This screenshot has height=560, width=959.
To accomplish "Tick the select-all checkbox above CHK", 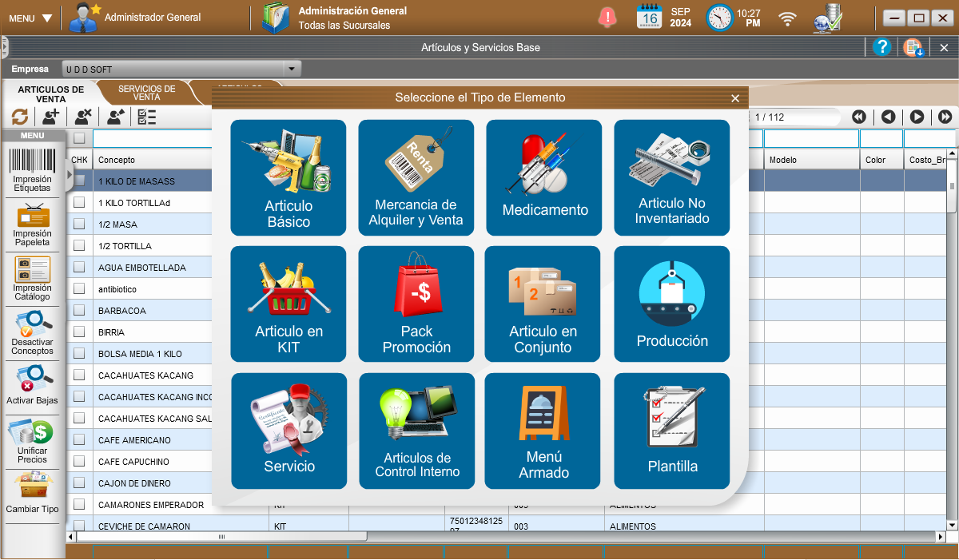I will pyautogui.click(x=79, y=138).
